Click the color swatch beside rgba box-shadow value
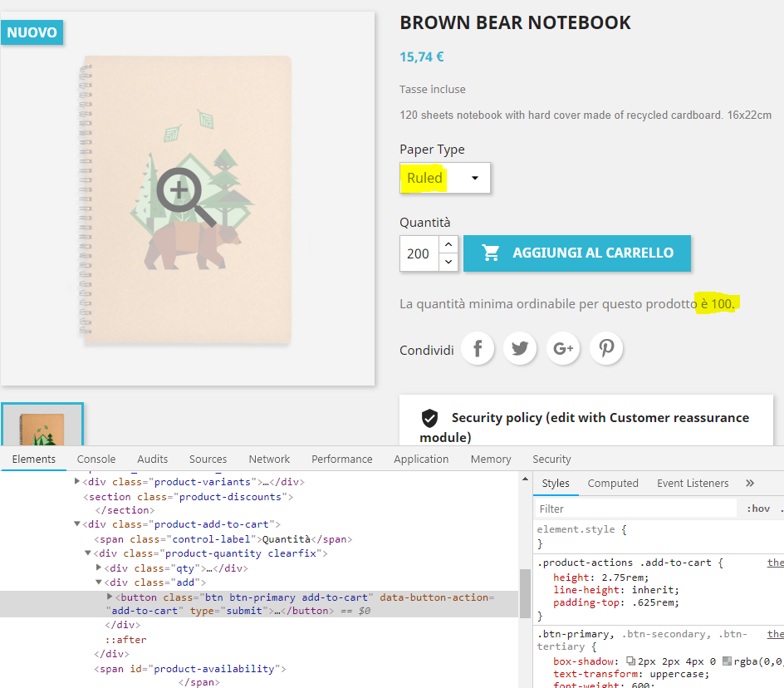Screen dimensions: 784x688 (727, 661)
